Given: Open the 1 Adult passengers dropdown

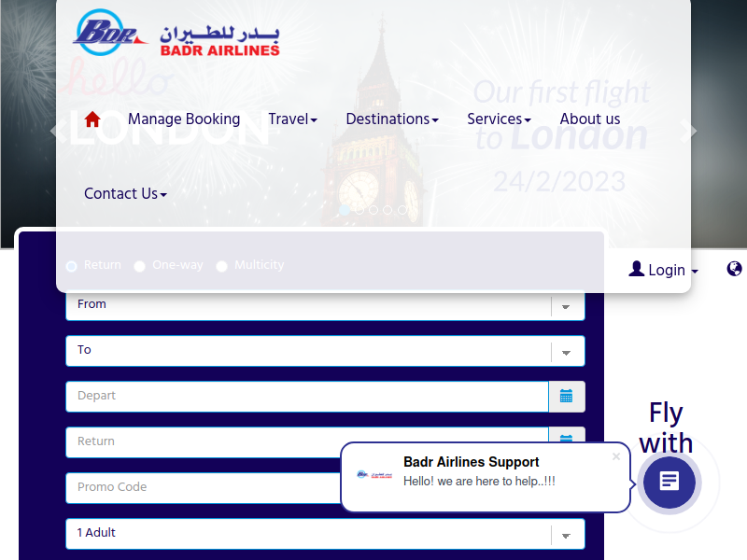Looking at the screenshot, I should [325, 534].
